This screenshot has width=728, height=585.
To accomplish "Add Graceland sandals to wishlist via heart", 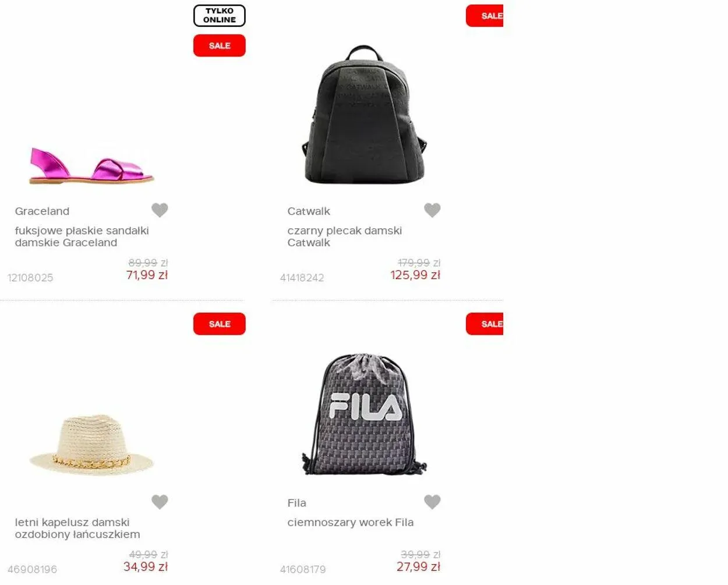I will [x=160, y=210].
